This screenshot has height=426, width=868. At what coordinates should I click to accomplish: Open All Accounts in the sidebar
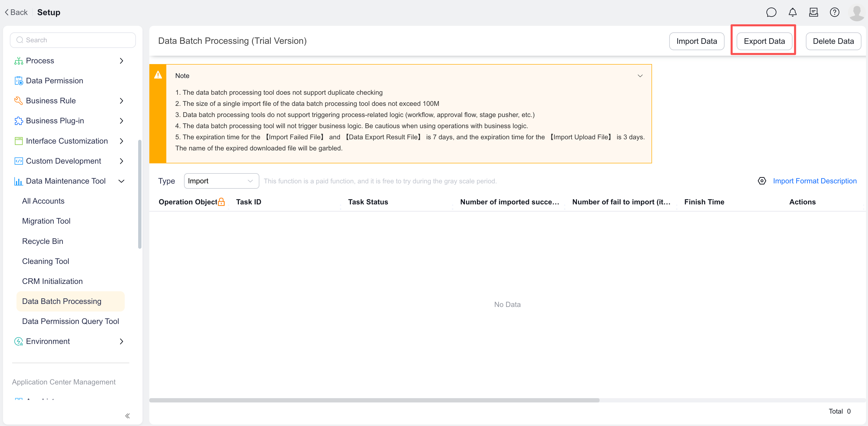[43, 201]
